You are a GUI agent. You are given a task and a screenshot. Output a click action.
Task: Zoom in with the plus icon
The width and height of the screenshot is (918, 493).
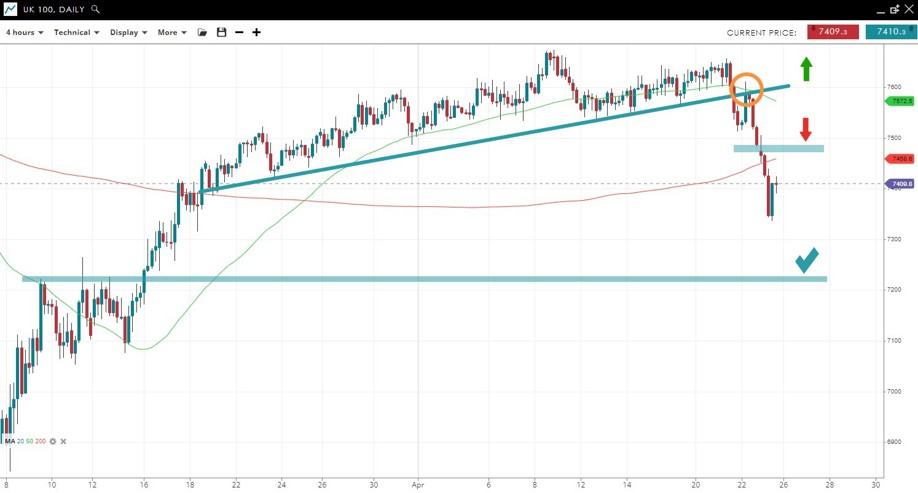[x=257, y=32]
